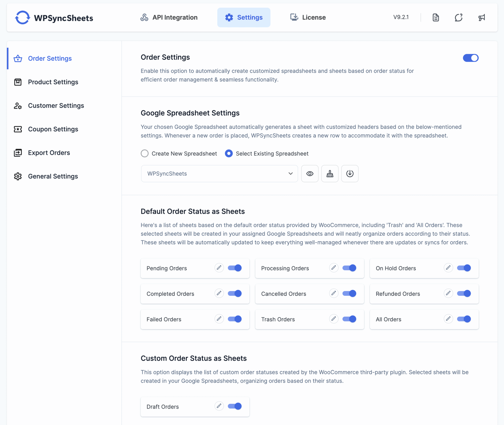Viewport: 504px width, 425px height.
Task: Click the support chat bubble icon
Action: coord(459,18)
